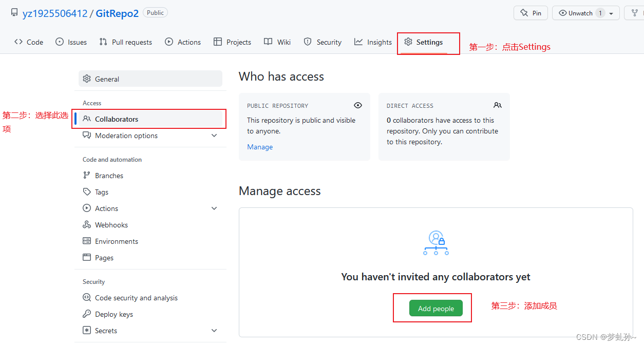Open the Unwatch dropdown caret
This screenshot has width=644, height=346.
click(x=611, y=13)
